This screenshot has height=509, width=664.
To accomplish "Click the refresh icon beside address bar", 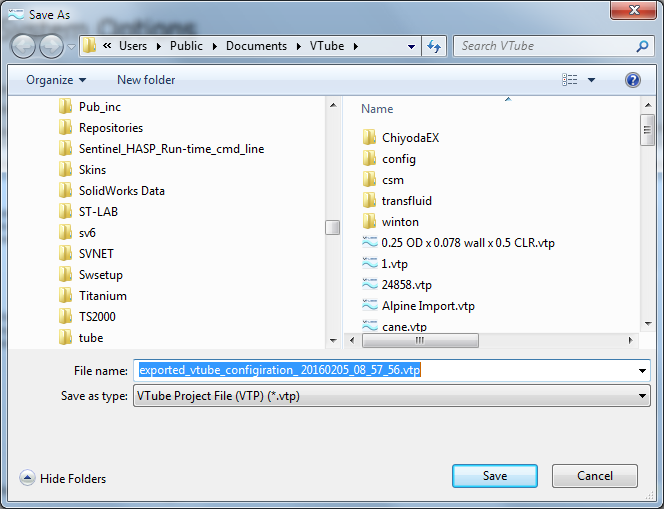I will click(434, 46).
